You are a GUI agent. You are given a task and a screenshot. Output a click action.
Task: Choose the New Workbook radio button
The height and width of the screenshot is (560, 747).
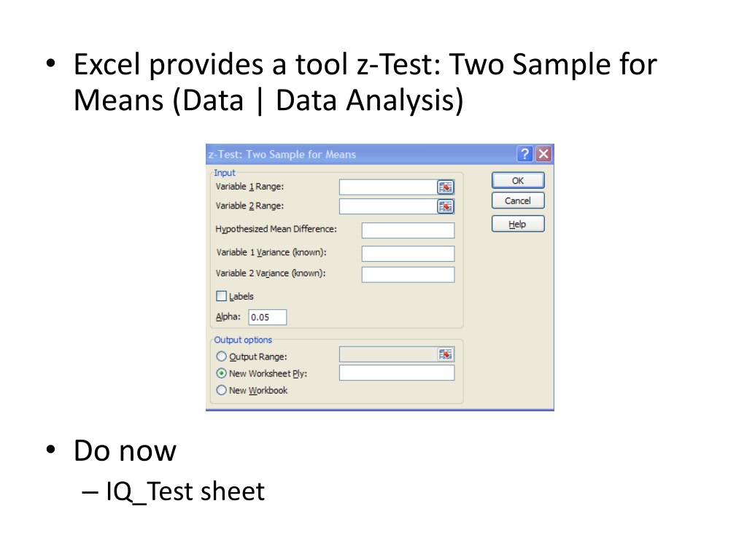(x=221, y=391)
